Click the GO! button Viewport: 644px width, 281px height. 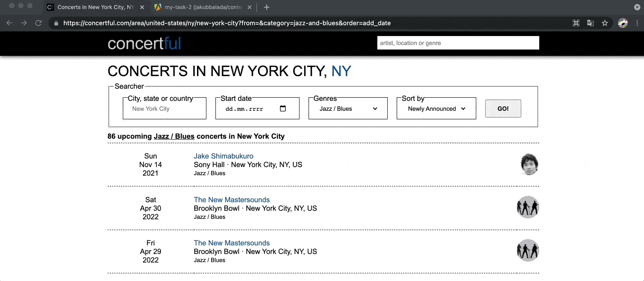click(503, 109)
